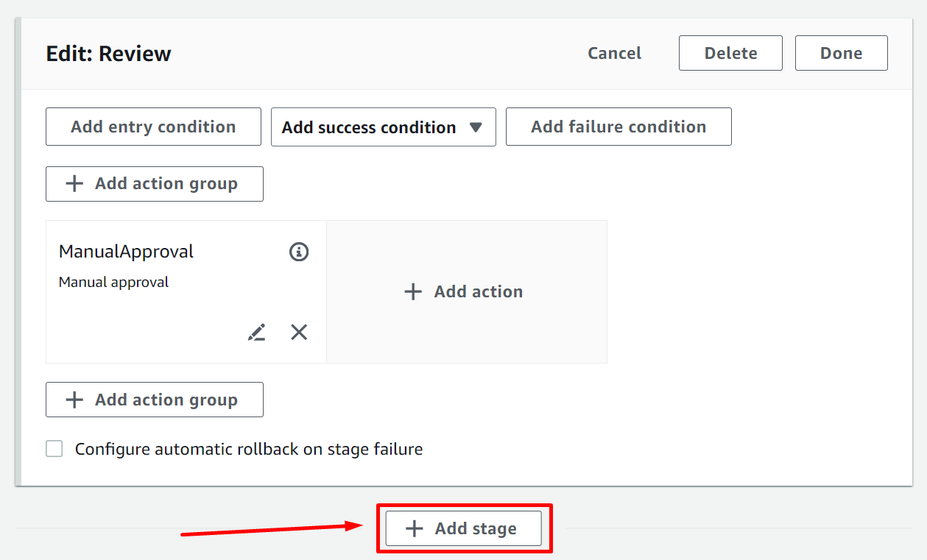927x560 pixels.
Task: Add a failure condition
Action: click(x=618, y=127)
